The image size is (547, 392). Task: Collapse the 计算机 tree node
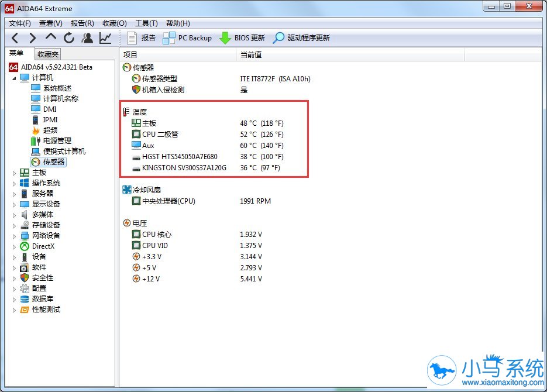[x=14, y=78]
